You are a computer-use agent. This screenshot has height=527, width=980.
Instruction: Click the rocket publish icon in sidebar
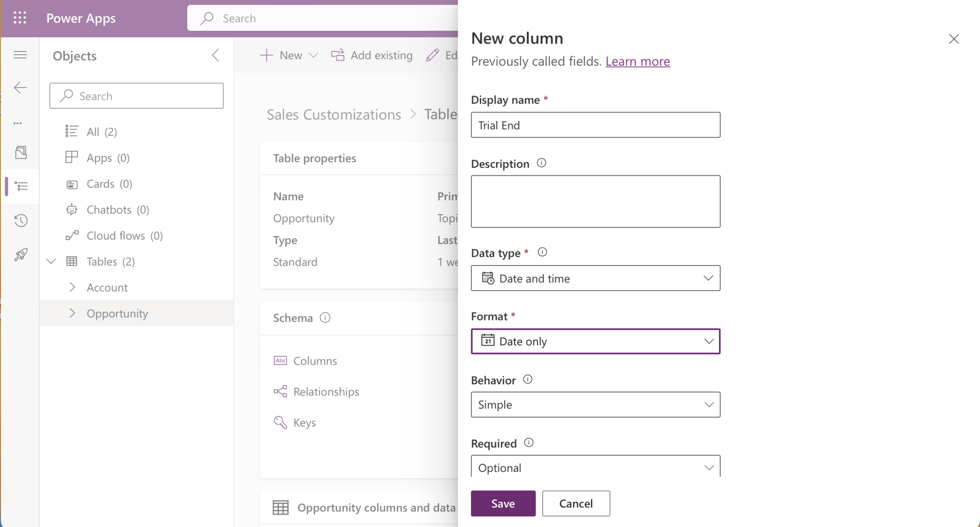(x=21, y=254)
